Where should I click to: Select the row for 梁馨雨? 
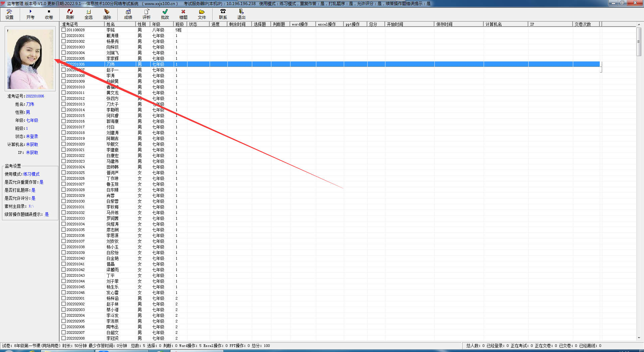pos(330,270)
